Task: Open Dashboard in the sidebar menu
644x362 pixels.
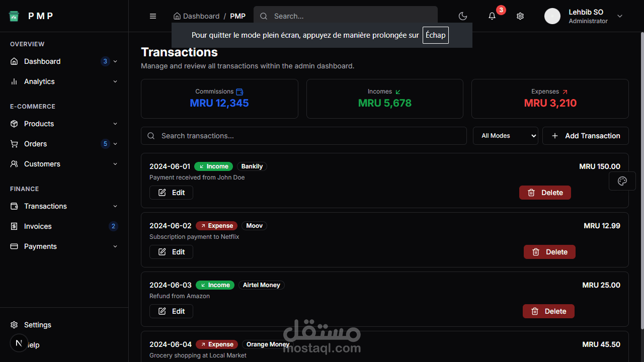Action: click(x=64, y=61)
